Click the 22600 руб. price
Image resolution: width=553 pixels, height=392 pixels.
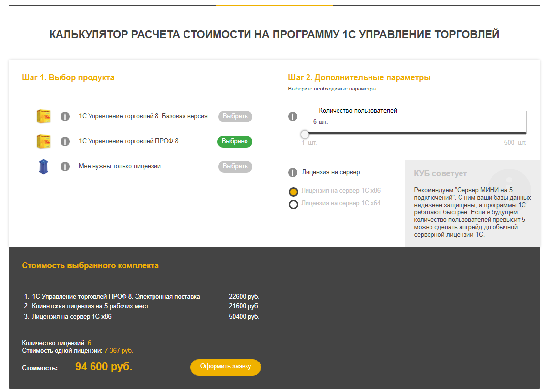[244, 297]
